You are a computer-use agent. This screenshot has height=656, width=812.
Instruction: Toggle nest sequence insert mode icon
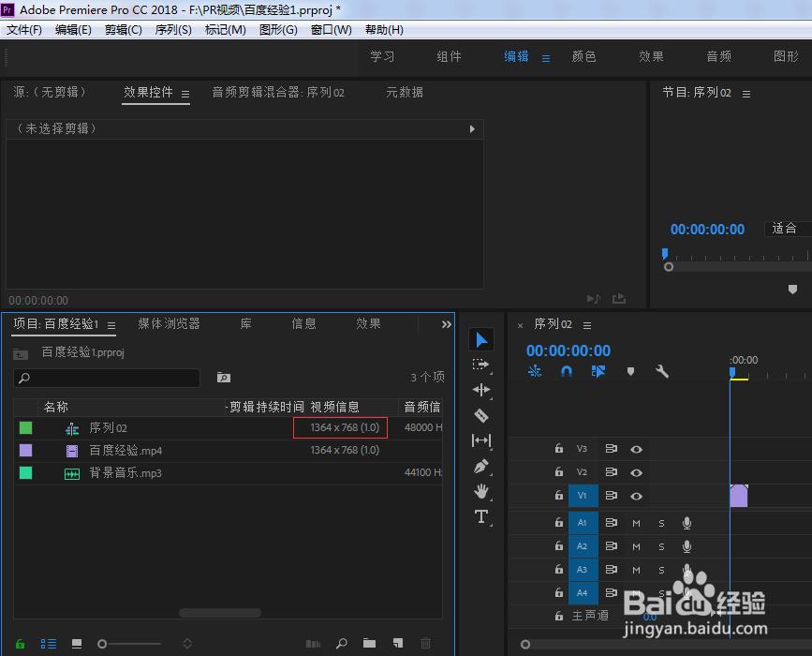[x=535, y=371]
